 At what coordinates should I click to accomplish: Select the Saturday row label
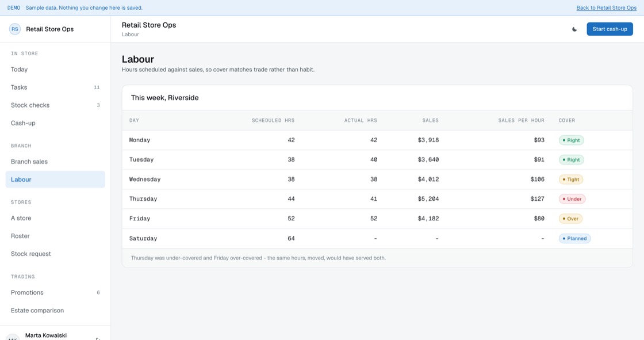(143, 238)
